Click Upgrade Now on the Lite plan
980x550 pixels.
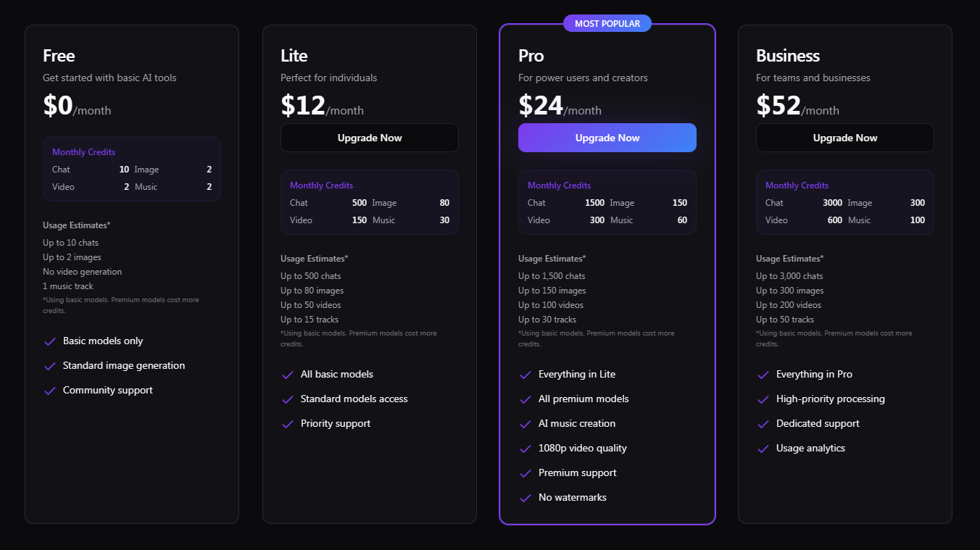click(x=370, y=138)
